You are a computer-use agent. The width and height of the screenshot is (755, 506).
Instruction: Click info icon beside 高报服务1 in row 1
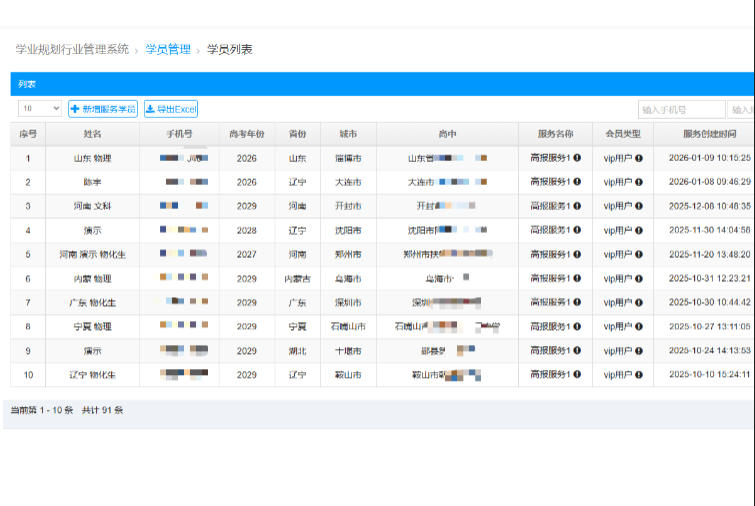pyautogui.click(x=577, y=157)
